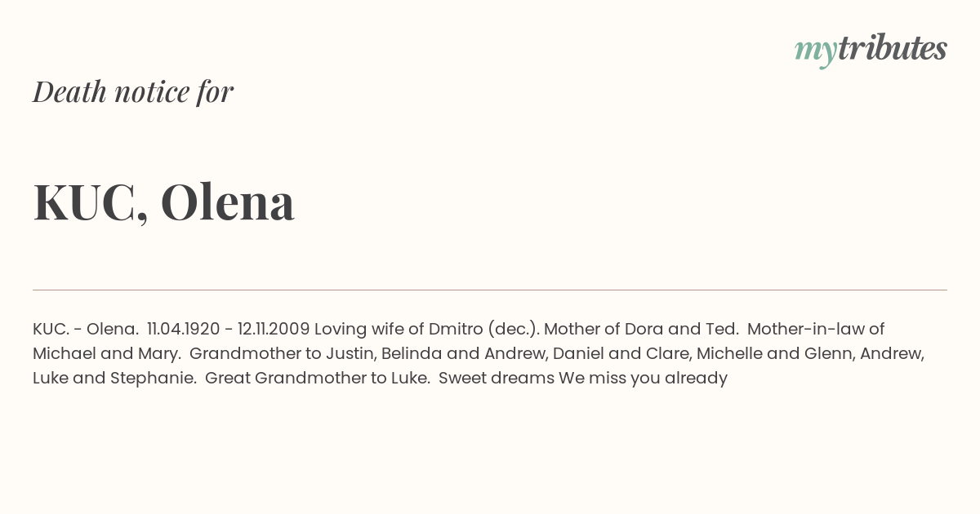The height and width of the screenshot is (514, 980).
Task: Click the birth date 11.04.1920
Action: 184,329
